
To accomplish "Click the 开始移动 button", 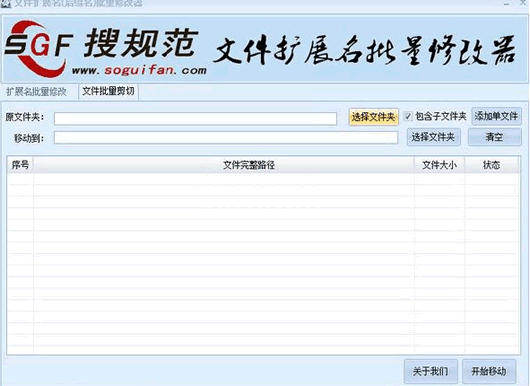I will pyautogui.click(x=489, y=371).
